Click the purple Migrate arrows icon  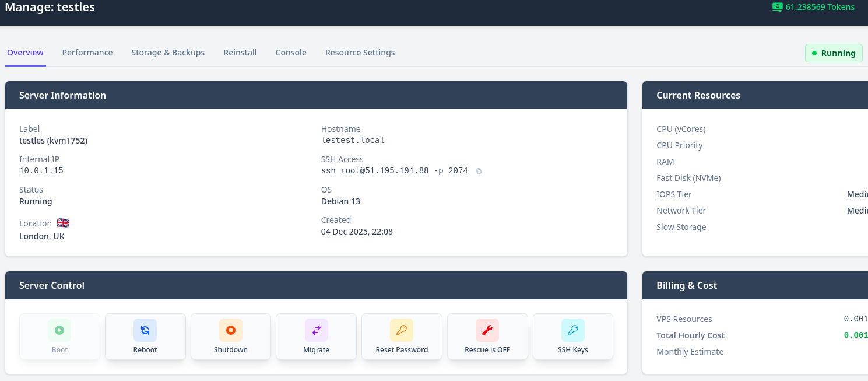point(316,330)
